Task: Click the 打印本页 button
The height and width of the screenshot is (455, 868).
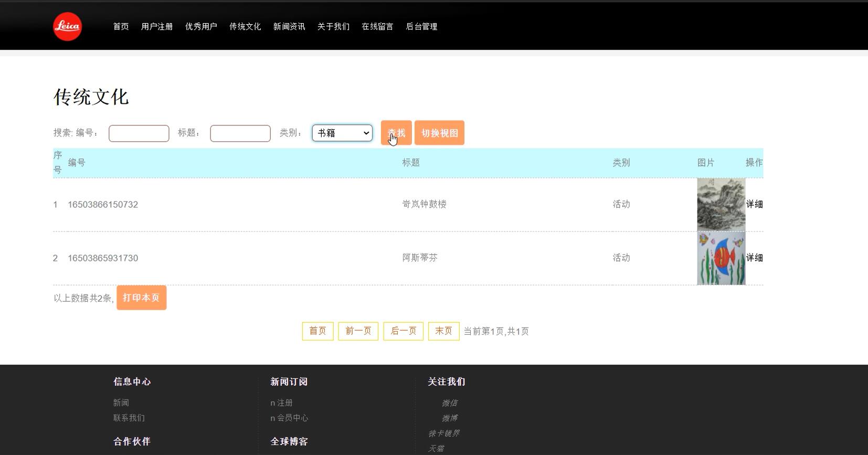Action: pos(141,298)
